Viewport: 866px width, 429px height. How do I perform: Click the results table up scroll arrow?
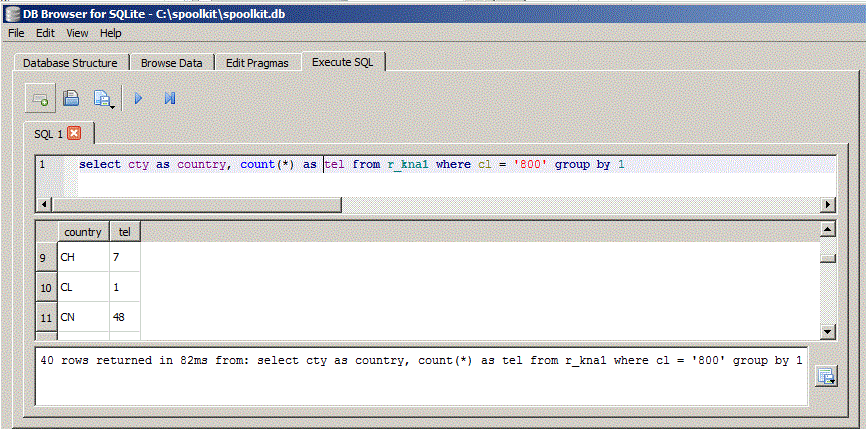(827, 229)
